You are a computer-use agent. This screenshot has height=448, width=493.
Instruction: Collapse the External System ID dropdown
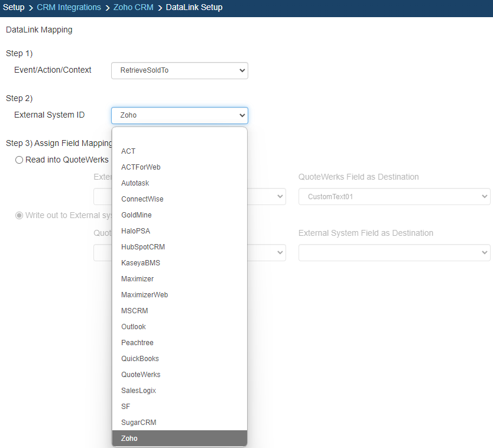179,115
